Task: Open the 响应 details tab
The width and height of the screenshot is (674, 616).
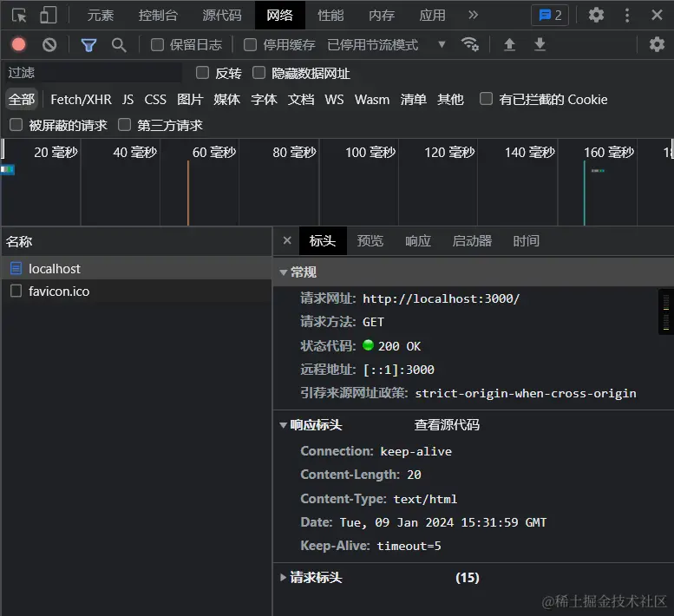Action: click(x=418, y=241)
